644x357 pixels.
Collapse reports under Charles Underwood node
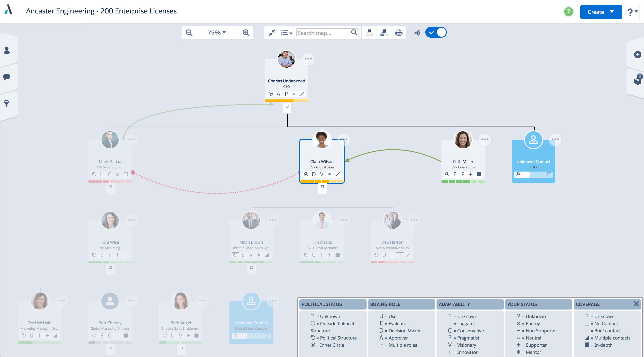287,106
